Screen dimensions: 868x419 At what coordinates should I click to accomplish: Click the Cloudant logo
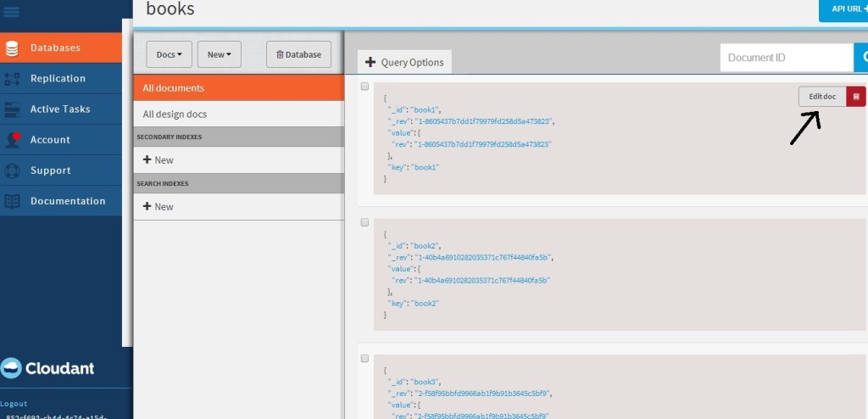(x=48, y=368)
